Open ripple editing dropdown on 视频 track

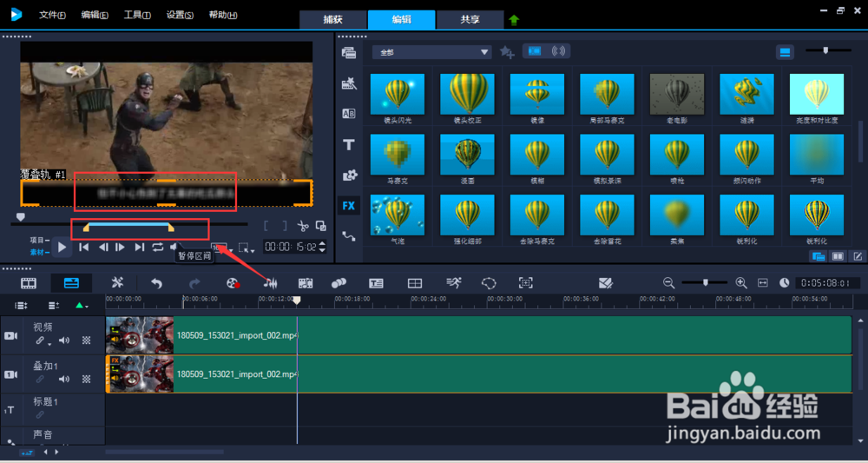(49, 344)
